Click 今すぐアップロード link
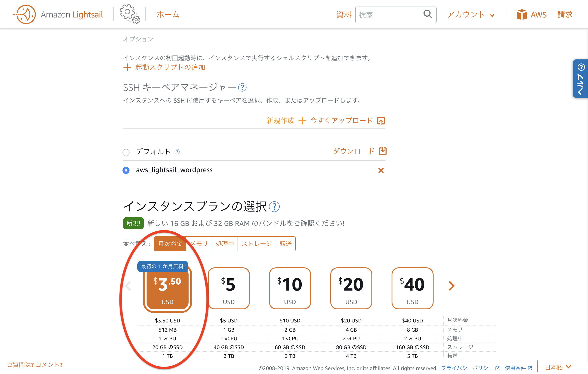 (341, 120)
